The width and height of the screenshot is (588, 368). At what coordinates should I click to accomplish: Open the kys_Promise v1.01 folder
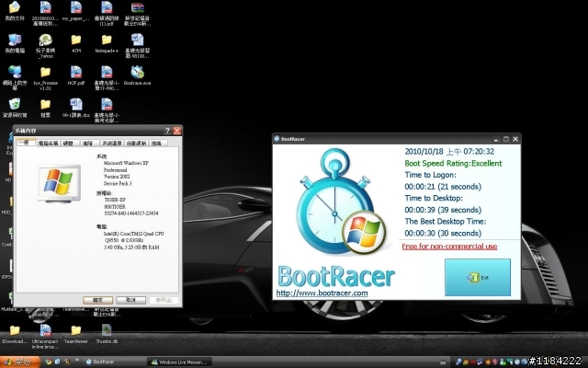(45, 76)
